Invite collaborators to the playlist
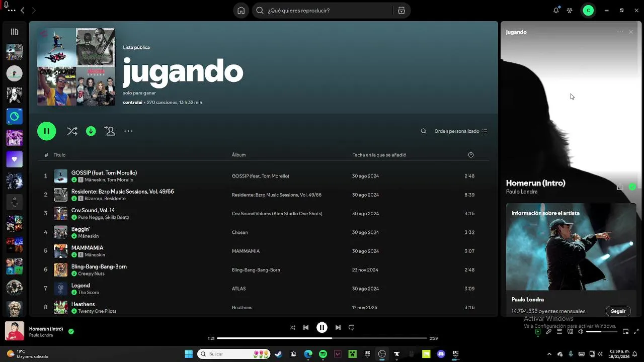The width and height of the screenshot is (644, 362). pyautogui.click(x=110, y=131)
